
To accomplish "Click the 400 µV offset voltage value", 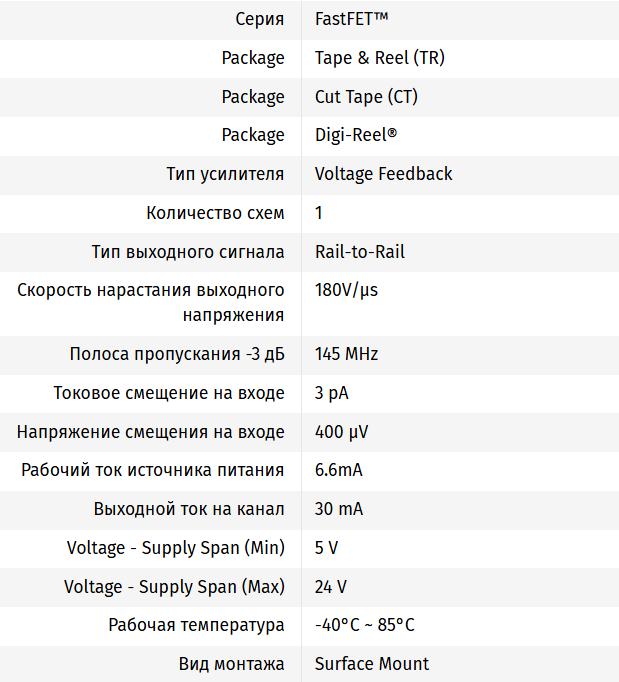I will 342,432.
